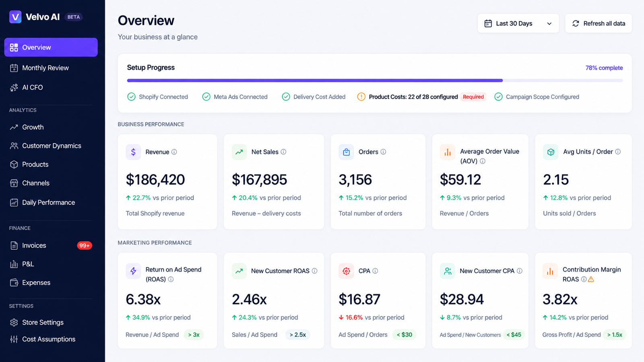This screenshot has height=362, width=644.
Task: Go to the Customer Dynamics page
Action: click(x=51, y=146)
